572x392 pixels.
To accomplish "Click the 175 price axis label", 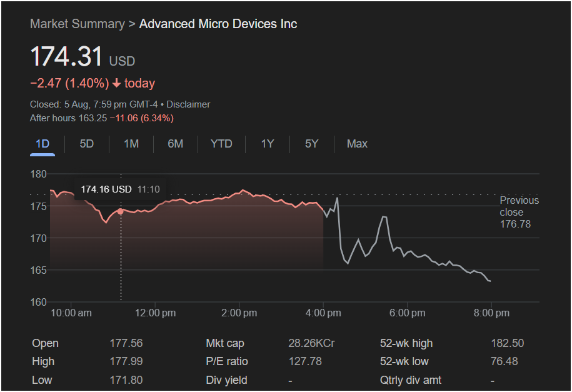I will coord(38,206).
